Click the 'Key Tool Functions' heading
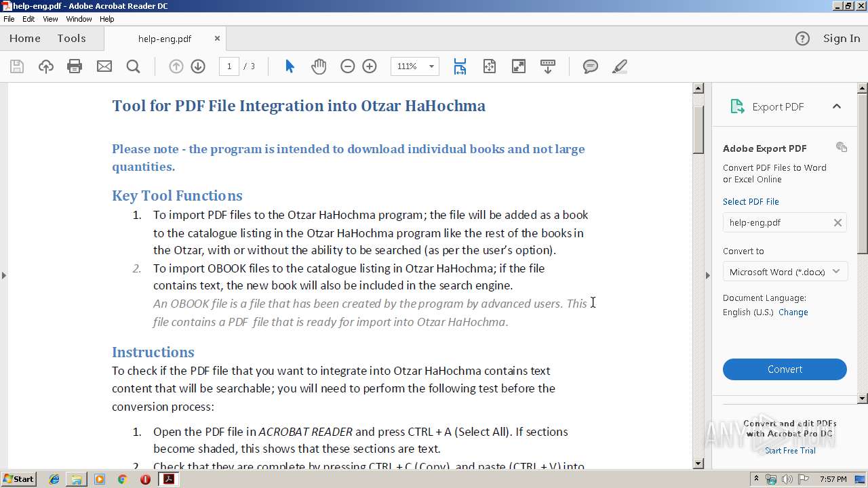Viewport: 868px width, 488px height. tap(177, 196)
